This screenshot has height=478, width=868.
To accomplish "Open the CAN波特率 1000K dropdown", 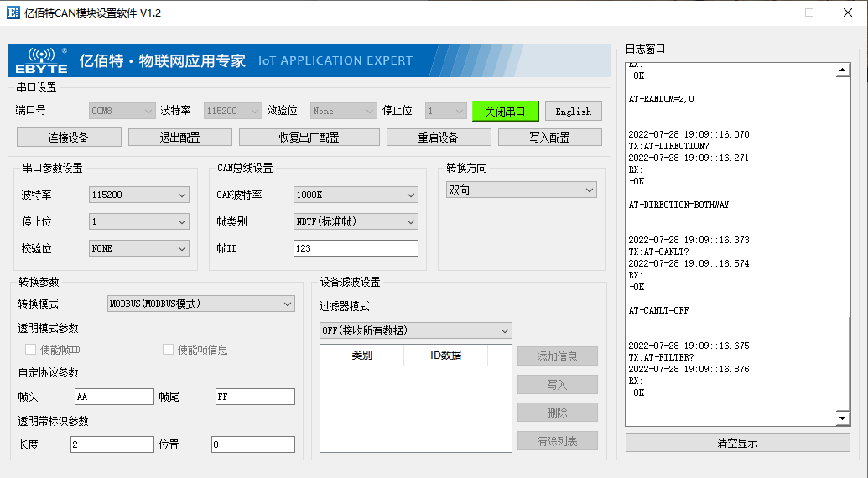I will 356,195.
